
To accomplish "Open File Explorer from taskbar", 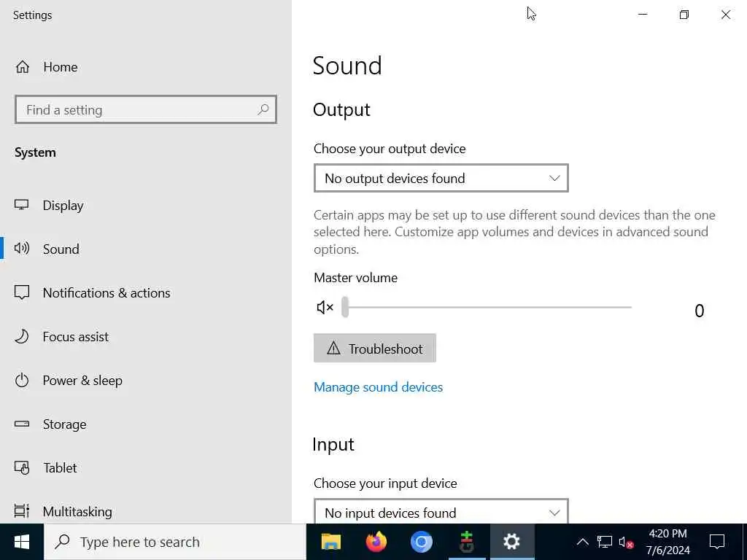I will click(331, 542).
